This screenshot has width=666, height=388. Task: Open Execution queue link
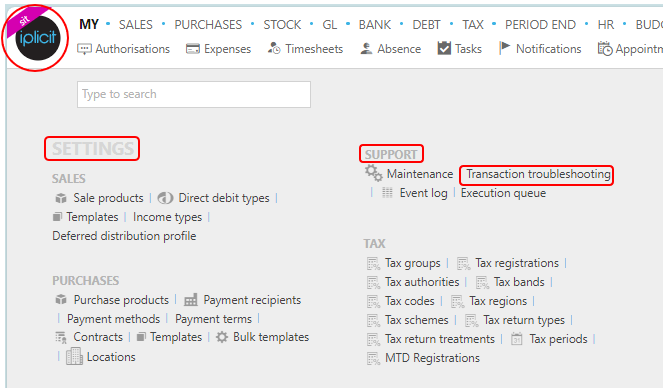click(x=503, y=193)
